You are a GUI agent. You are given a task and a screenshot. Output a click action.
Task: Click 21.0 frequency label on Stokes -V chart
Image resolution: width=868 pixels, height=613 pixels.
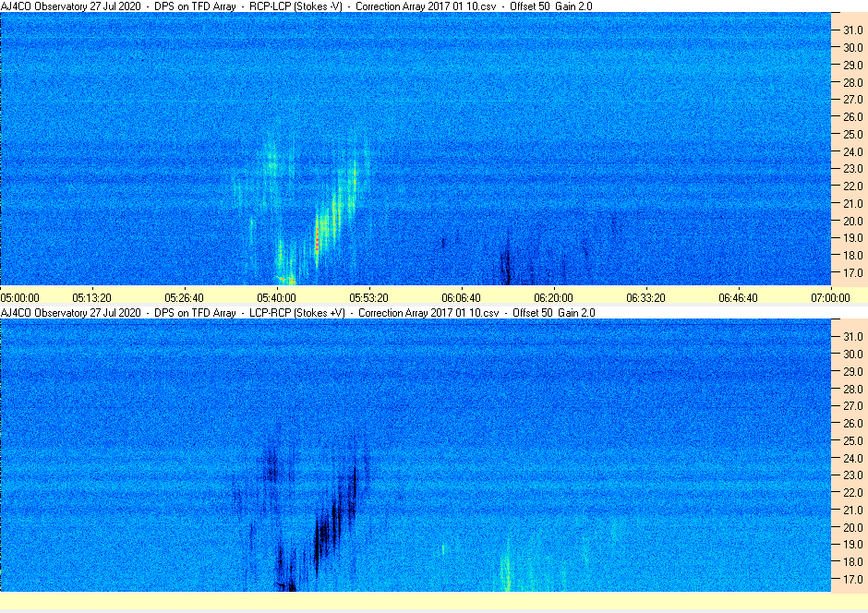[x=853, y=204]
